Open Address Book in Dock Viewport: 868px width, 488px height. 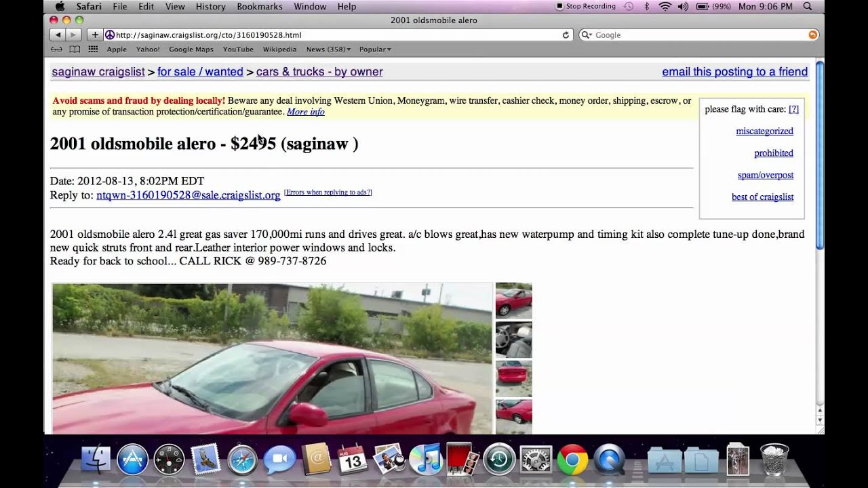(315, 460)
